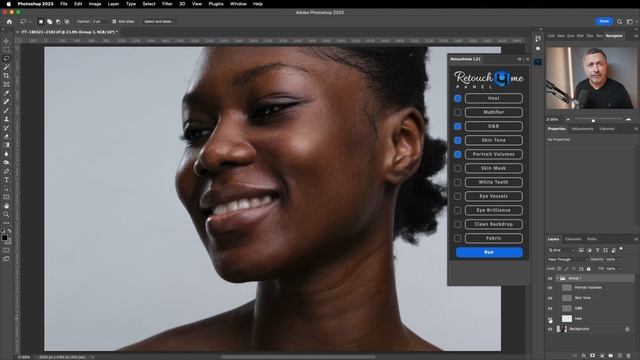Select the Spot Healing Brush tool

pyautogui.click(x=6, y=102)
